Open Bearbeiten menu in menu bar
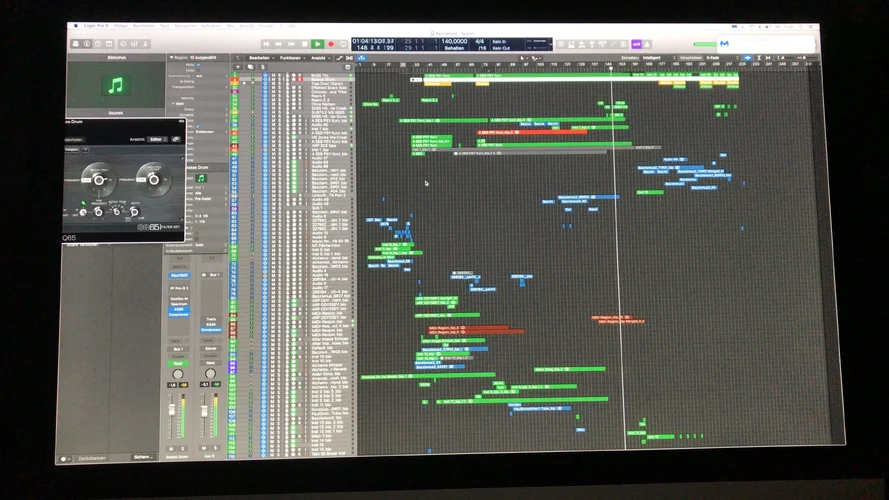The height and width of the screenshot is (500, 889). click(143, 26)
